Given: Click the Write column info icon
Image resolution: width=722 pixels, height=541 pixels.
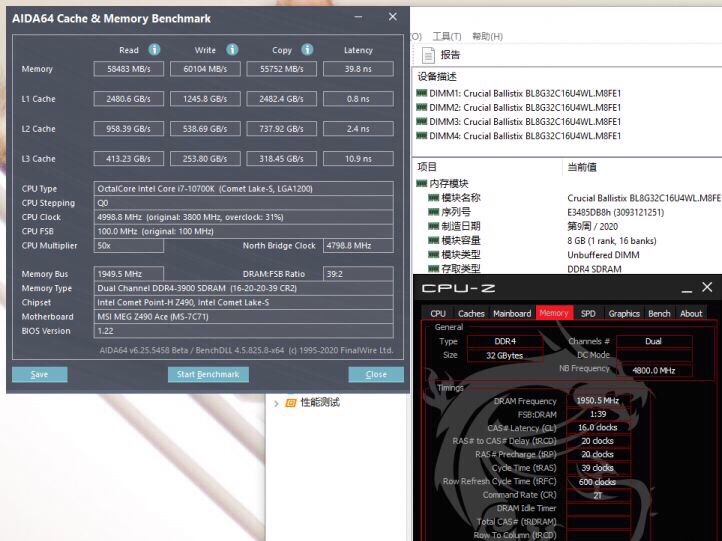Looking at the screenshot, I should [x=232, y=49].
